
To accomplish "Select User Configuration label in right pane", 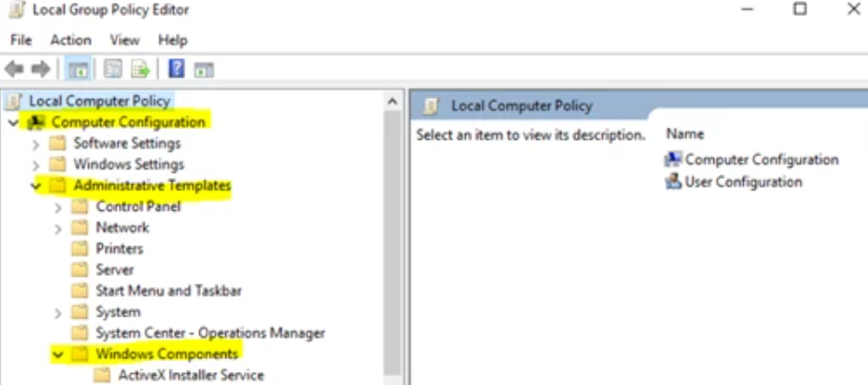I will point(744,182).
